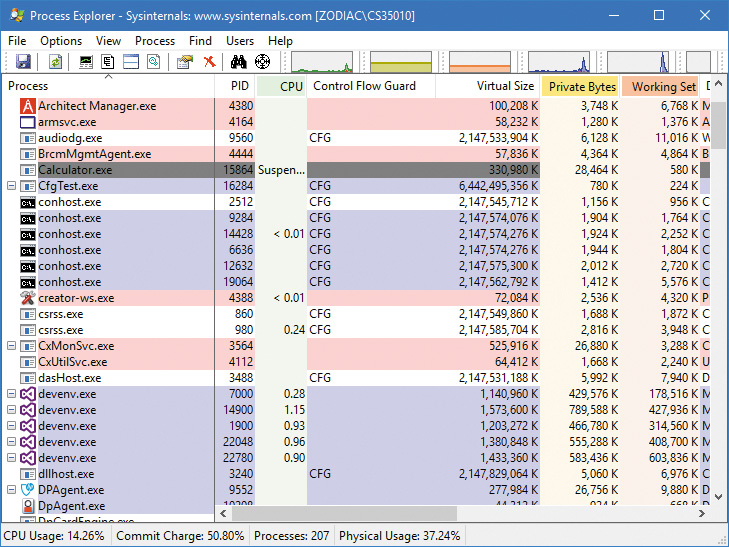
Task: Click the vertical scrollbar down arrow
Action: click(720, 496)
